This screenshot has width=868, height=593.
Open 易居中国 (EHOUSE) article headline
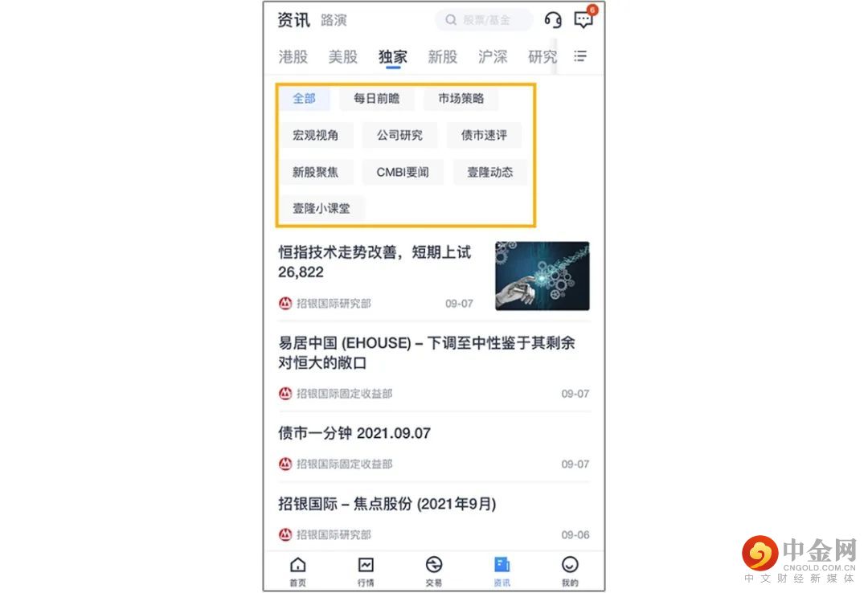coord(426,353)
